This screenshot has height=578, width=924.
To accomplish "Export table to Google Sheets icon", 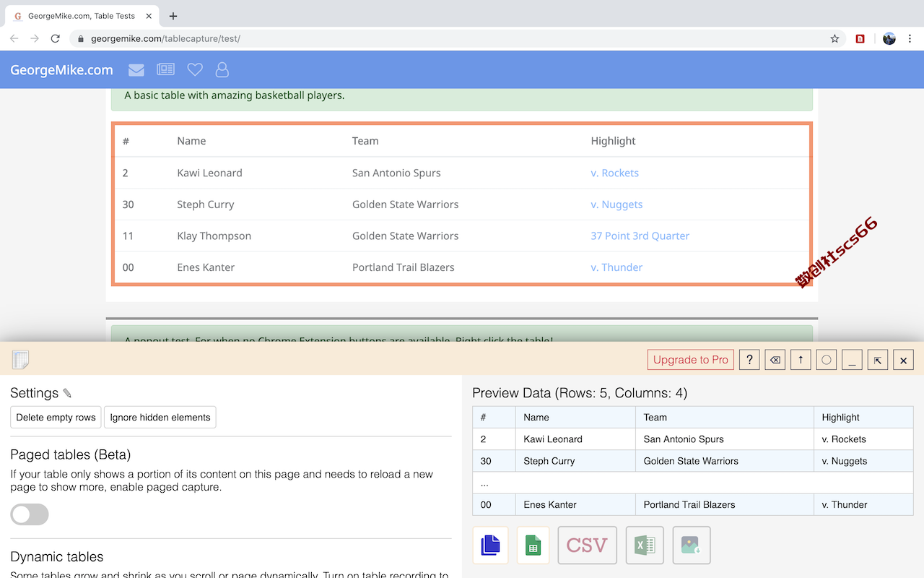I will point(533,545).
